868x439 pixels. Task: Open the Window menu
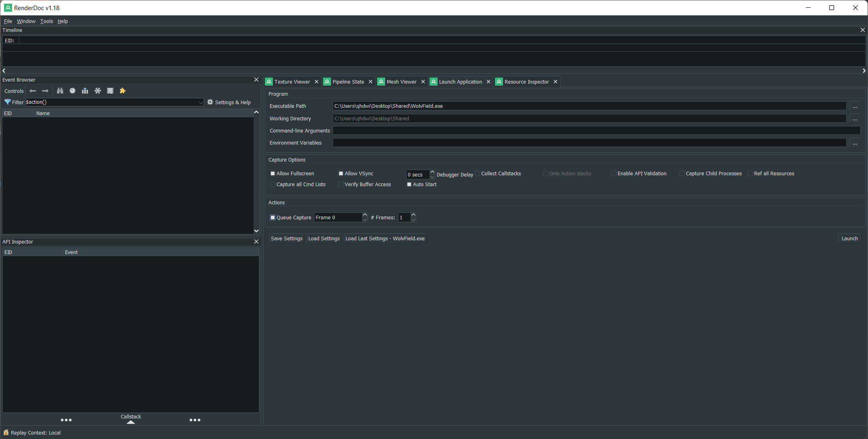coord(26,21)
